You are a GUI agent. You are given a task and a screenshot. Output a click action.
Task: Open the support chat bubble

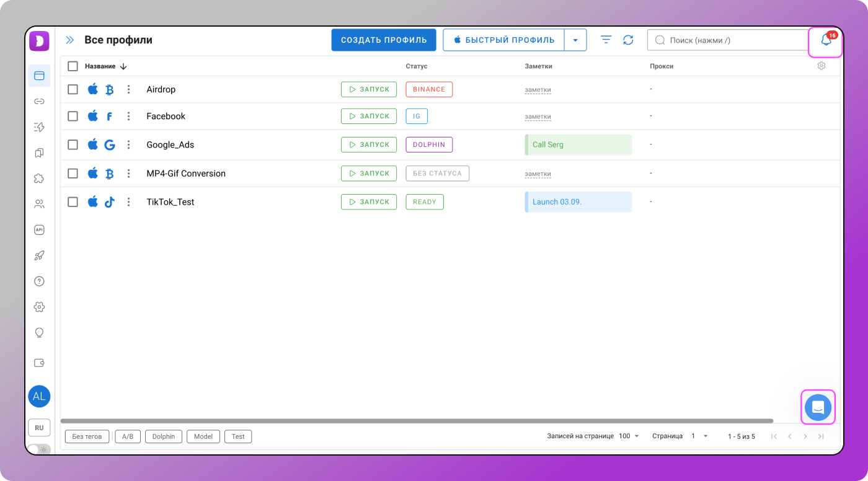tap(818, 407)
